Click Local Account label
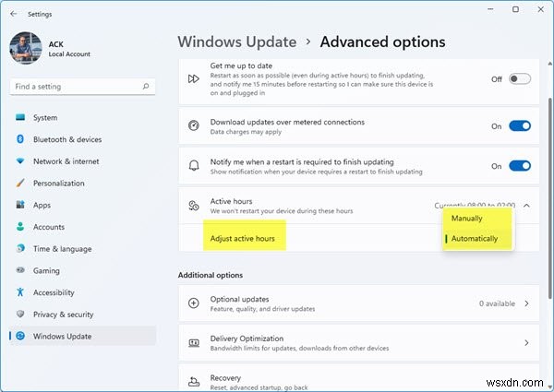Image resolution: width=554 pixels, height=392 pixels. pos(69,54)
